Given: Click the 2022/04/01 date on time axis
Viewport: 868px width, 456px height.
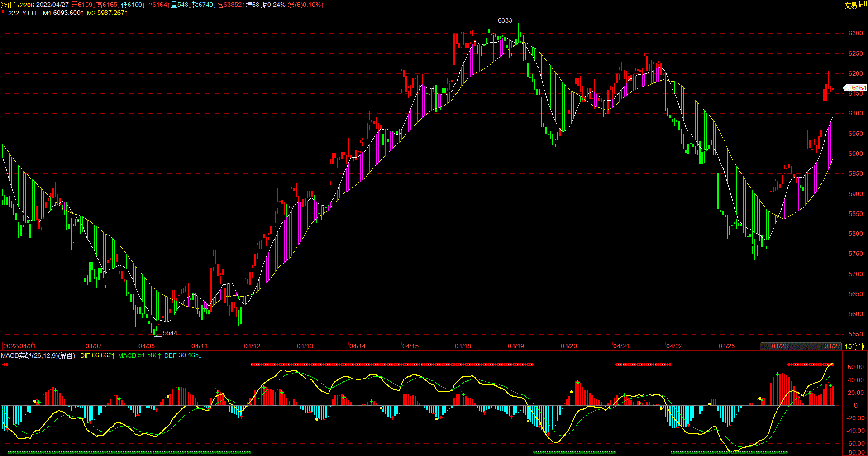Looking at the screenshot, I should coord(19,346).
